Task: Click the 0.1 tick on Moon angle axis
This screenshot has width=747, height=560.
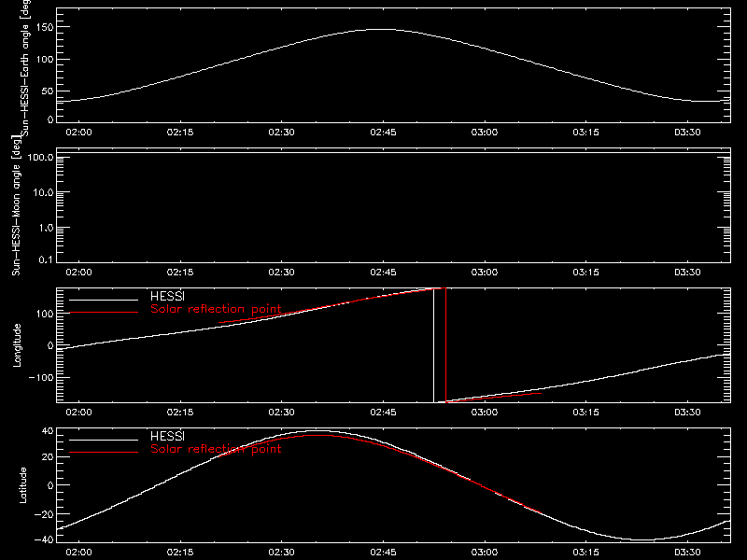Action: point(46,259)
